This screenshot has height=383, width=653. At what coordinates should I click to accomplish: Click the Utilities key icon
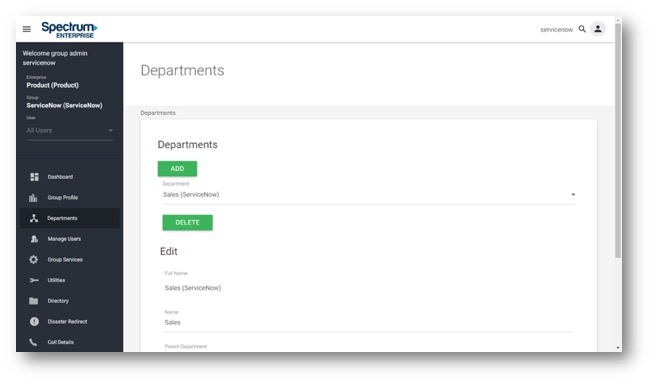(x=34, y=280)
